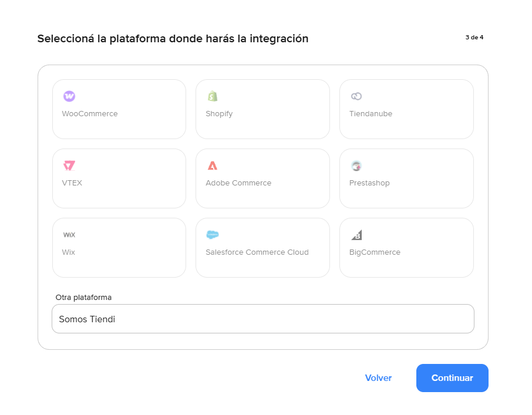
Task: Click the Wix logo icon
Action: click(x=69, y=235)
